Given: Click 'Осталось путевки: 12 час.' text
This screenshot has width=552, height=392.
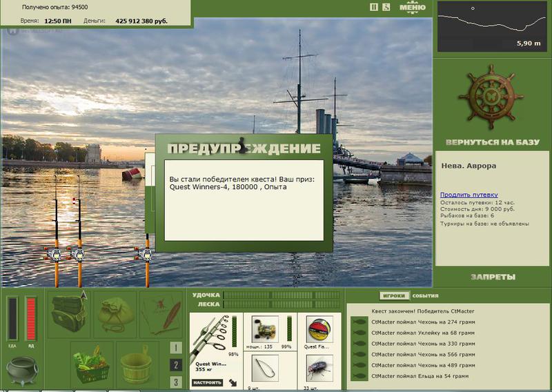Looking at the screenshot, I should pyautogui.click(x=477, y=203).
